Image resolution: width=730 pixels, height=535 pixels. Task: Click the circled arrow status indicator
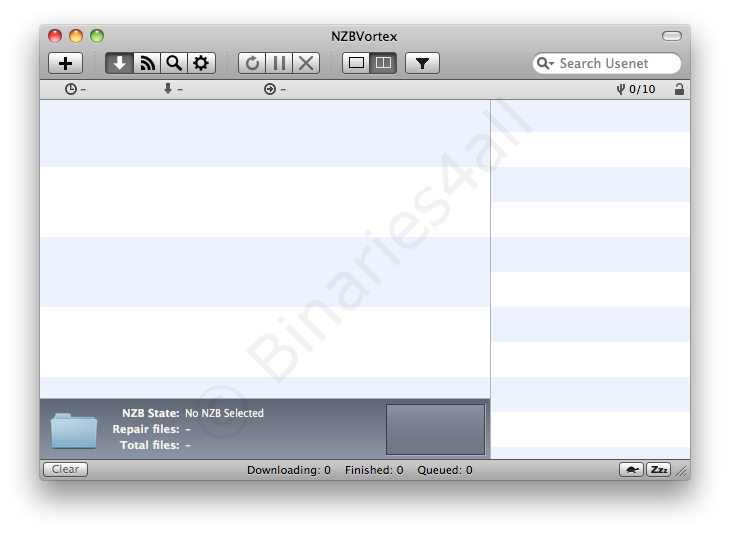[x=275, y=89]
